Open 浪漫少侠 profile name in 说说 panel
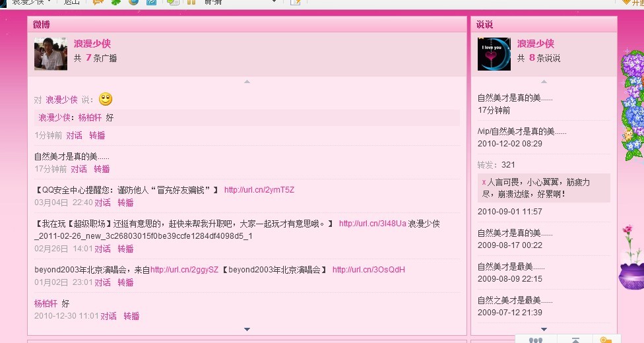This screenshot has width=644, height=343. point(535,44)
